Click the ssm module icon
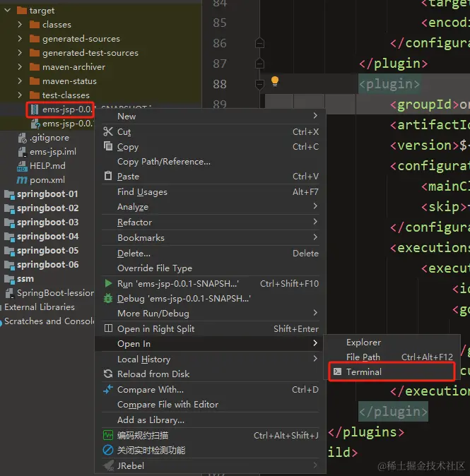This screenshot has height=476, width=470. 9,279
